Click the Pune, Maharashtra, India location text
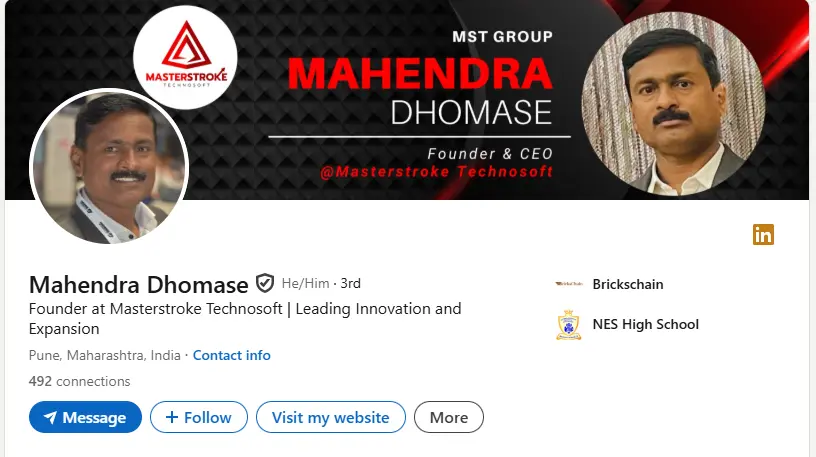816x457 pixels. (x=105, y=355)
